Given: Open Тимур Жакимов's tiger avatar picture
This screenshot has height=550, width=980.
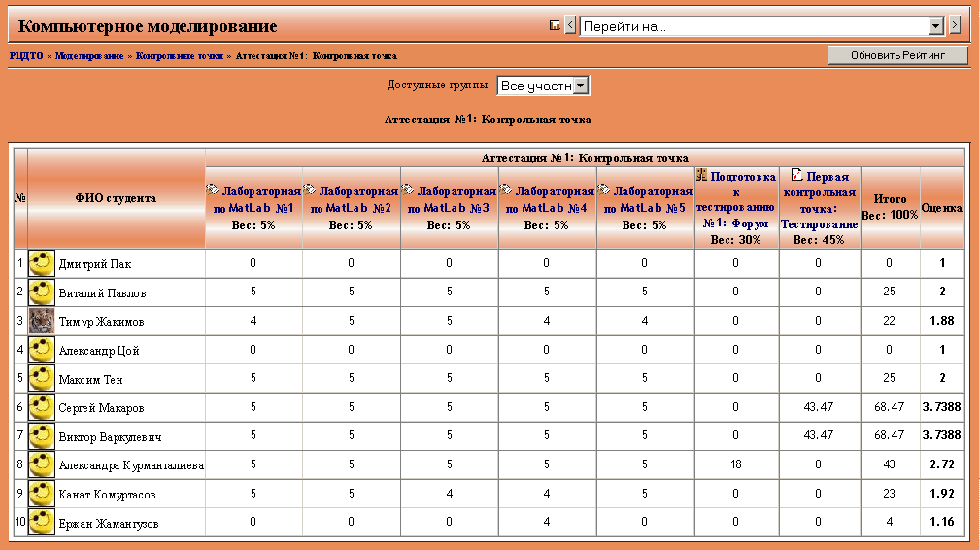Looking at the screenshot, I should coord(41,321).
